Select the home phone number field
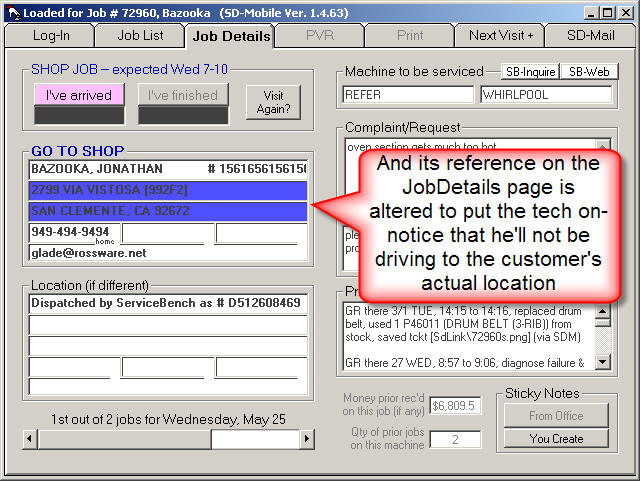The height and width of the screenshot is (481, 640). pyautogui.click(x=74, y=232)
